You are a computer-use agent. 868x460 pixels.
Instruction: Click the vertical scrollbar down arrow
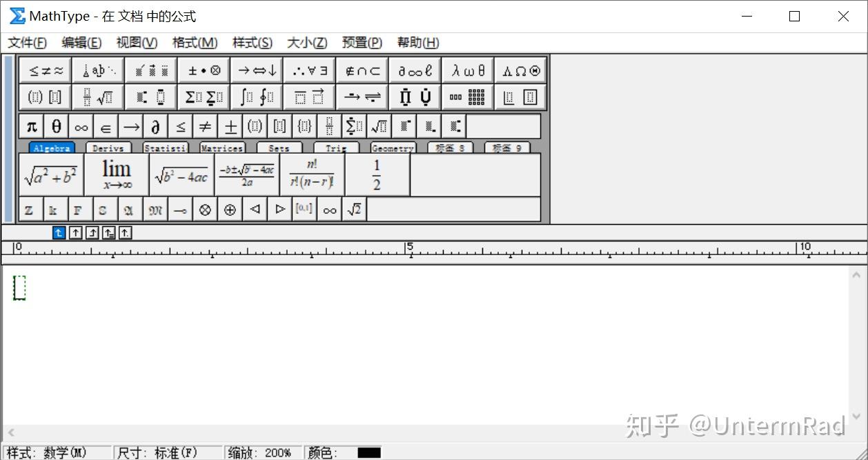tap(856, 417)
